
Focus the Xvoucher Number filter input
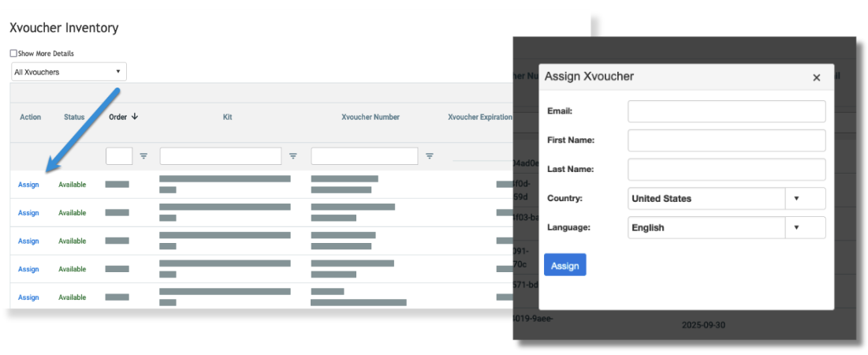point(364,156)
